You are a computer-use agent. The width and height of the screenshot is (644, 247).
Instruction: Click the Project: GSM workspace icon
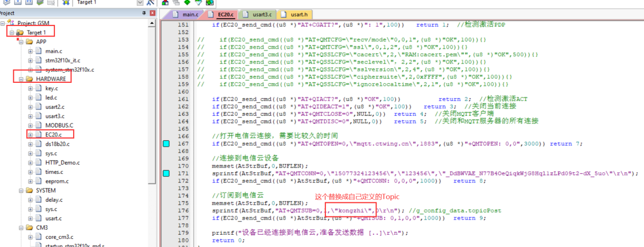pyautogui.click(x=11, y=23)
